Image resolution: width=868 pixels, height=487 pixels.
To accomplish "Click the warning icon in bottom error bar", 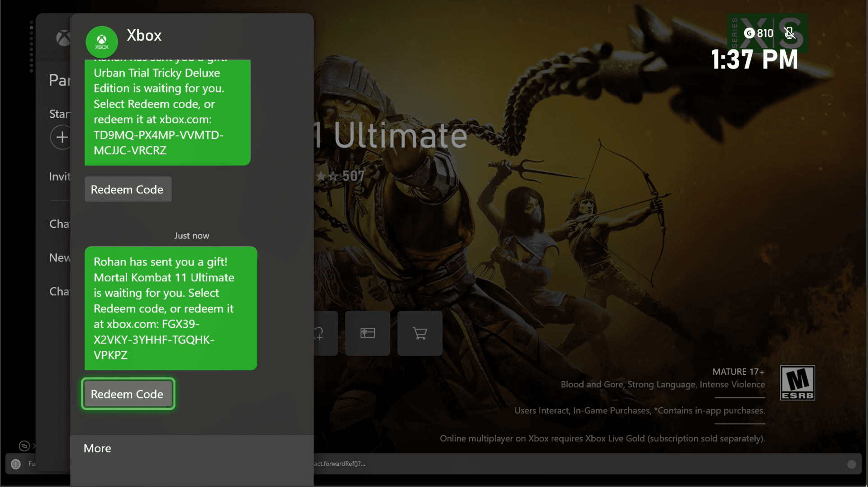I will (16, 464).
